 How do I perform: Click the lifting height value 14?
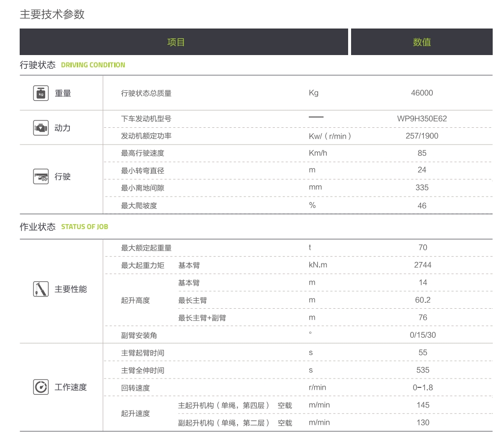click(x=423, y=283)
